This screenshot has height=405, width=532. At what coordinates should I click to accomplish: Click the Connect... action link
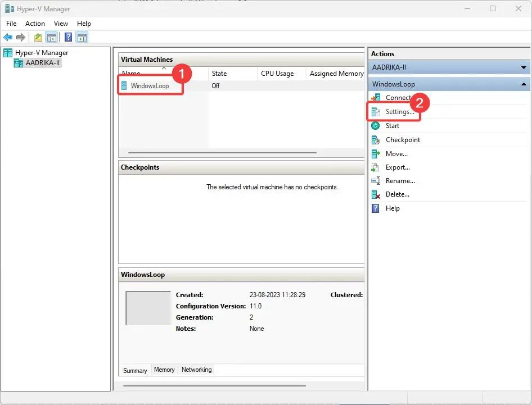[x=398, y=98]
